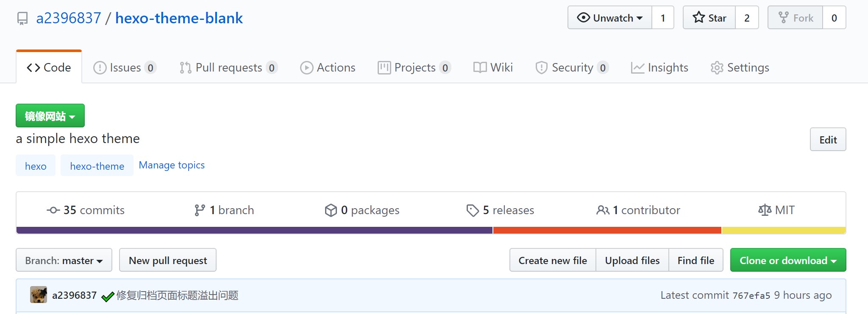Click the green commit status checkmark
Screen dimensions: 868x314
[x=108, y=296]
